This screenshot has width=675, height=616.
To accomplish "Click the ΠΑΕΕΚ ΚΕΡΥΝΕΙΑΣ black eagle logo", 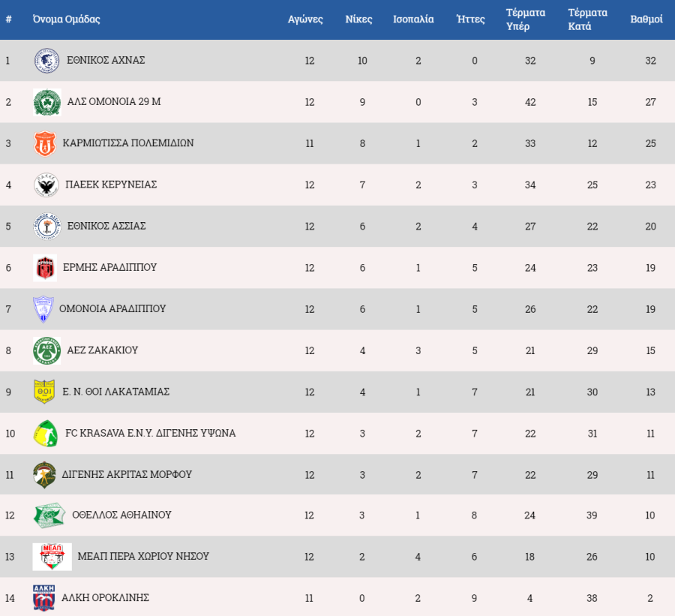I will coord(46,185).
